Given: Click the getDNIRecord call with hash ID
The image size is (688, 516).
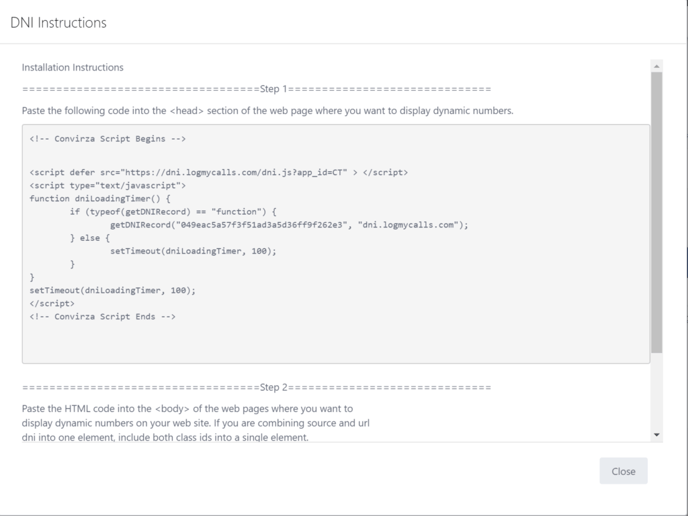Looking at the screenshot, I should coord(289,225).
